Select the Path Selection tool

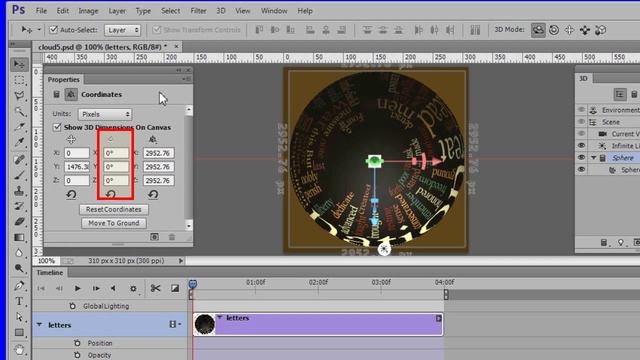[x=19, y=317]
